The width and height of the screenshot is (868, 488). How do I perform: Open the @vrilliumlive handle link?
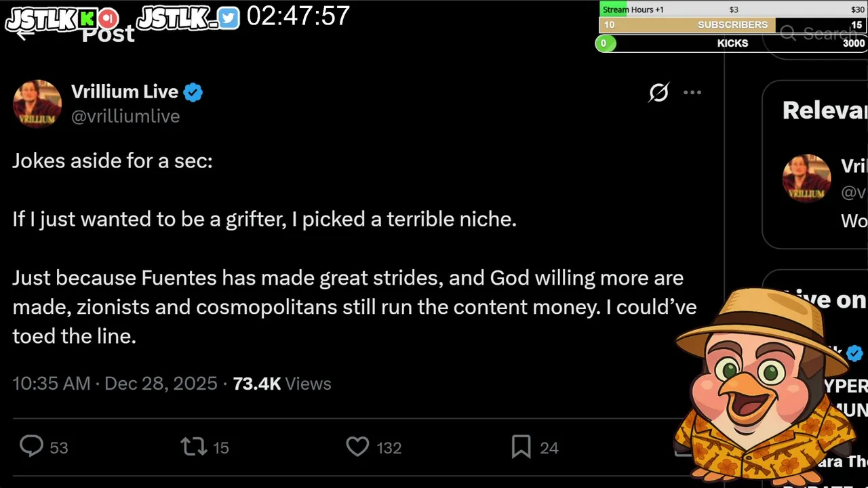coord(125,117)
